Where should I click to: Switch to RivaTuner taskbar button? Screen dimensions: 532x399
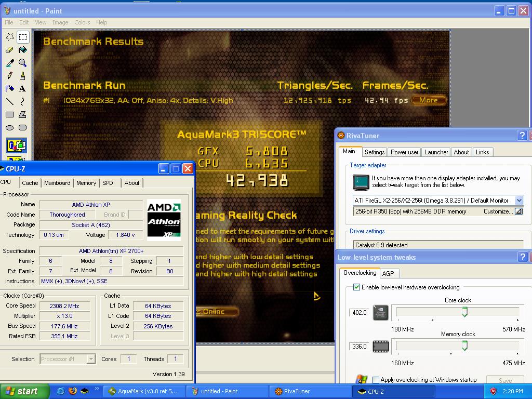pos(310,391)
